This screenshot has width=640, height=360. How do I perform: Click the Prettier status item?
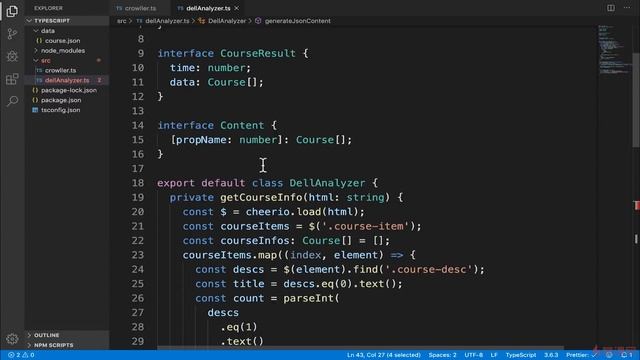(581, 355)
